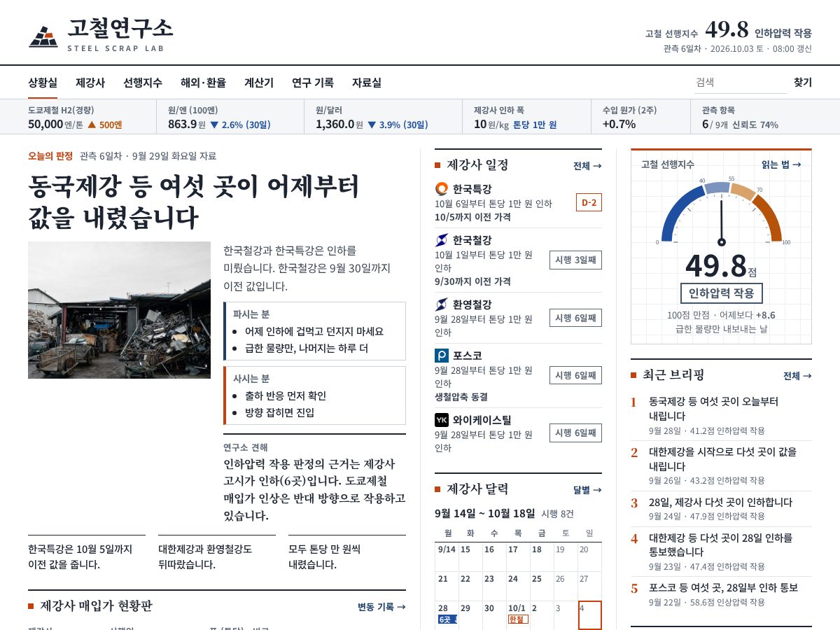Open briefing 1 동국제강 등 여섯 곳이 오늘부터 내립니다
Image resolution: width=840 pixels, height=630 pixels.
(721, 416)
